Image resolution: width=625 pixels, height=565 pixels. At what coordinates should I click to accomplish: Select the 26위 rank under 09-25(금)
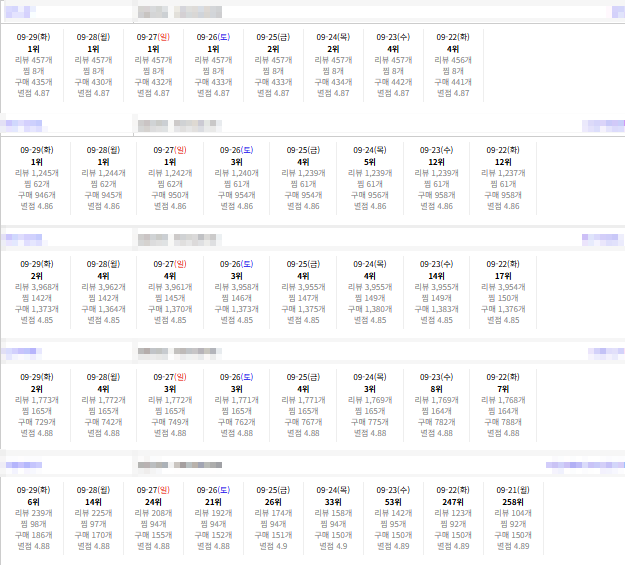tap(273, 502)
